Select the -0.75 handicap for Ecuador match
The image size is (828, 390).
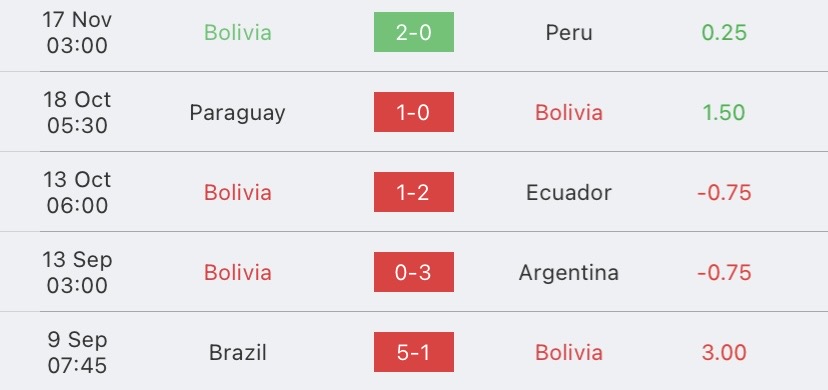(724, 192)
